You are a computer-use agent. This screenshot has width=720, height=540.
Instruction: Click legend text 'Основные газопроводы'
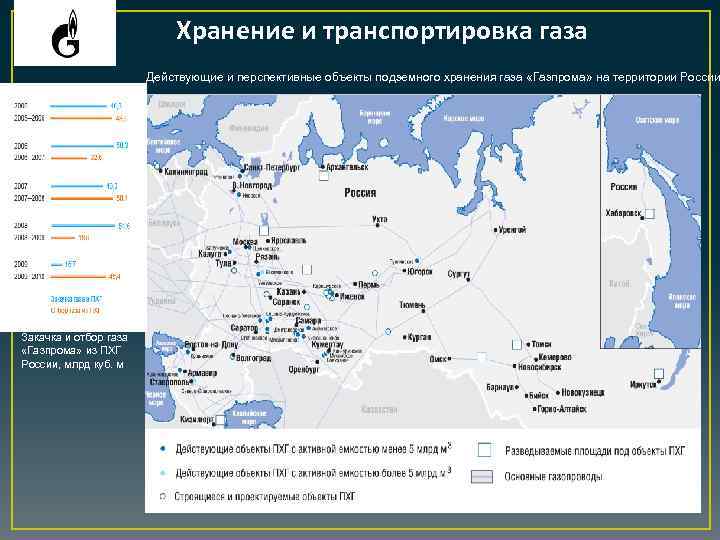(553, 477)
